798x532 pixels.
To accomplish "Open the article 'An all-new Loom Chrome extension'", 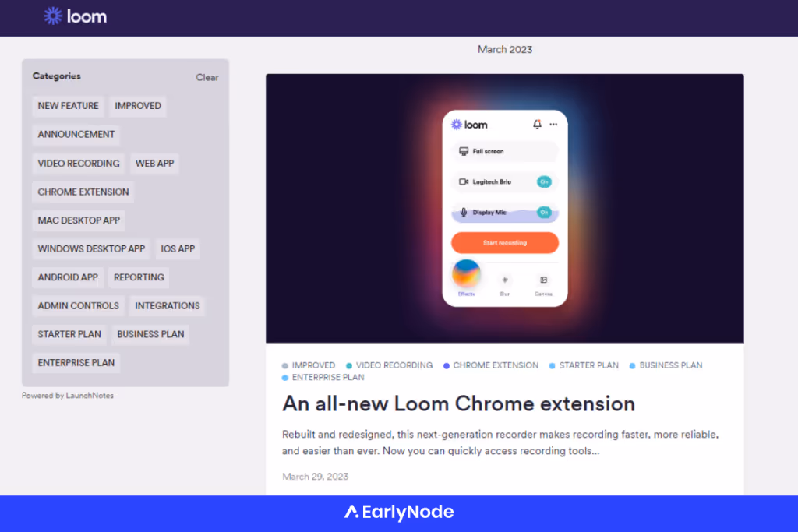I will tap(458, 403).
